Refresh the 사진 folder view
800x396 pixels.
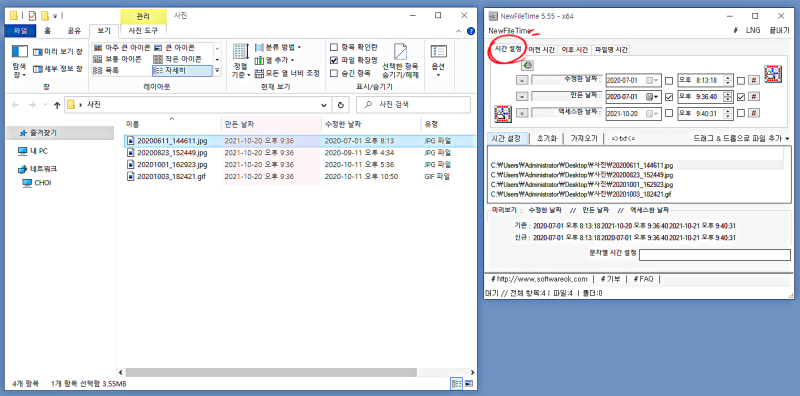click(340, 105)
